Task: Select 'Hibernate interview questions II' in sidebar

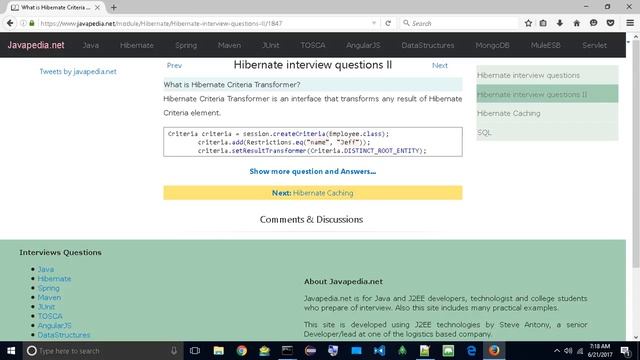Action: [547, 94]
